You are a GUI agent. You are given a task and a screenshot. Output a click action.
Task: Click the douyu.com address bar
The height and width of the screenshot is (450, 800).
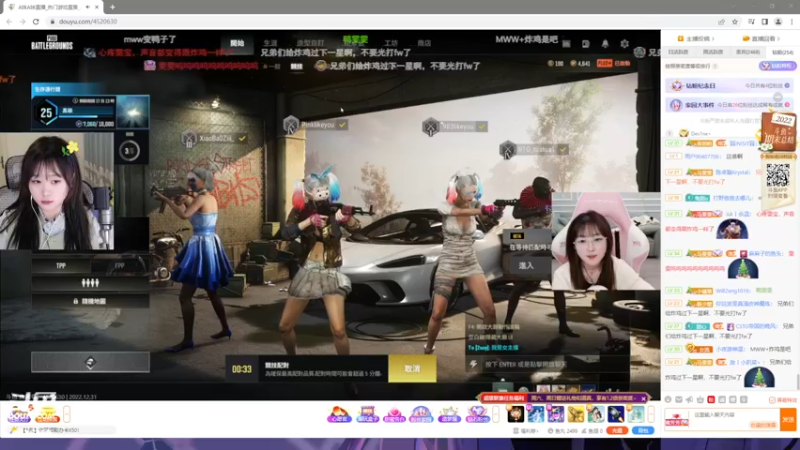tap(383, 21)
